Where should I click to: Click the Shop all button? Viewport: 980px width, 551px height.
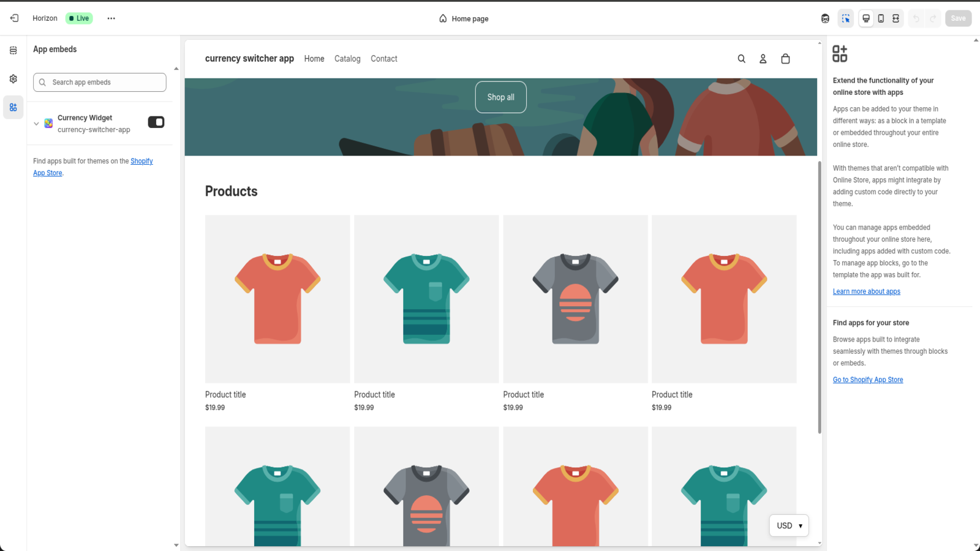[x=500, y=97]
